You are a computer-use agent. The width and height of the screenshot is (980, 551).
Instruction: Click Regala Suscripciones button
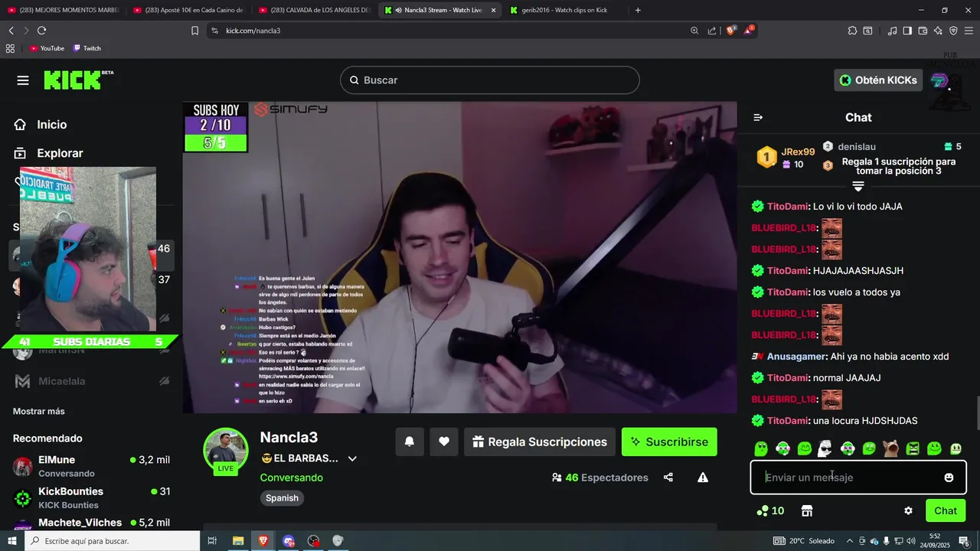point(540,442)
